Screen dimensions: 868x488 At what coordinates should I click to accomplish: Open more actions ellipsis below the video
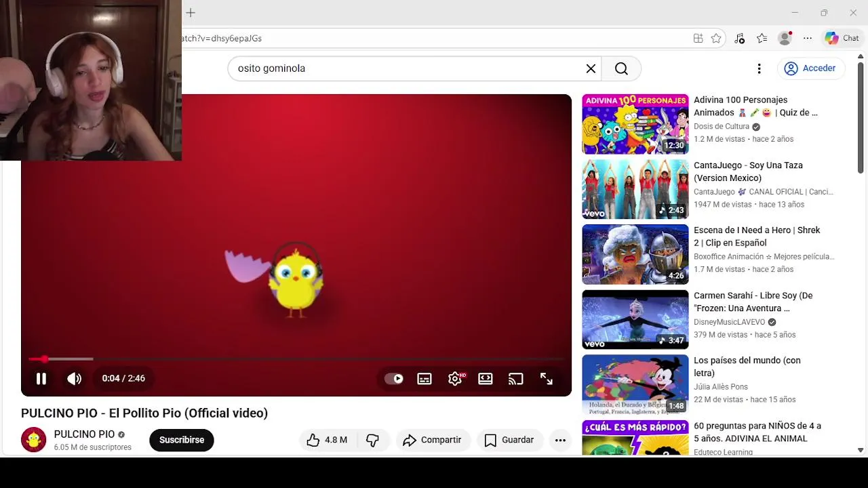(560, 440)
